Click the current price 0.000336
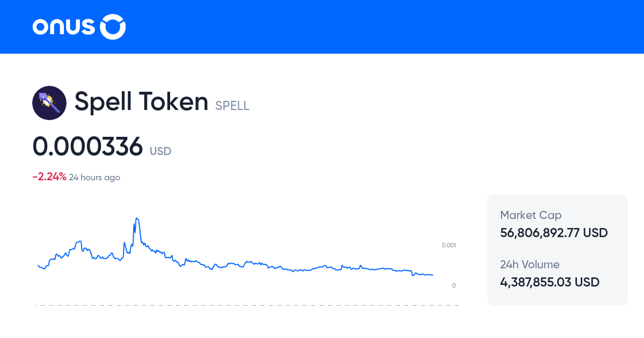The height and width of the screenshot is (338, 644). point(87,147)
